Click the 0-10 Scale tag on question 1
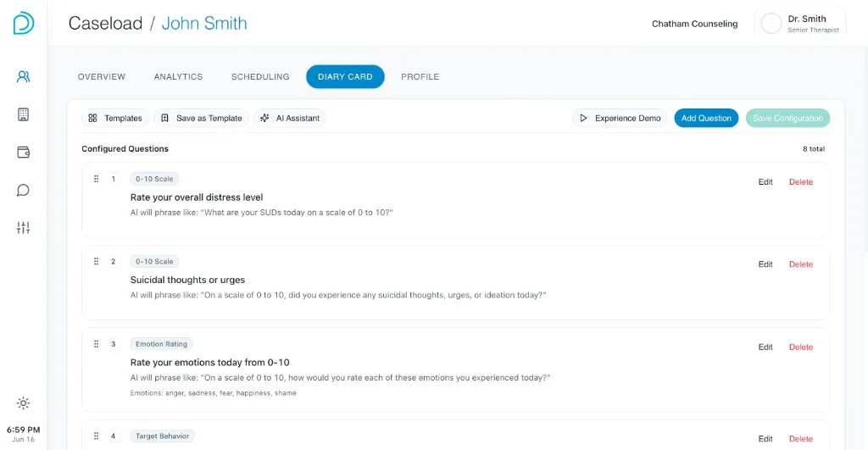Image resolution: width=868 pixels, height=450 pixels. 154,179
